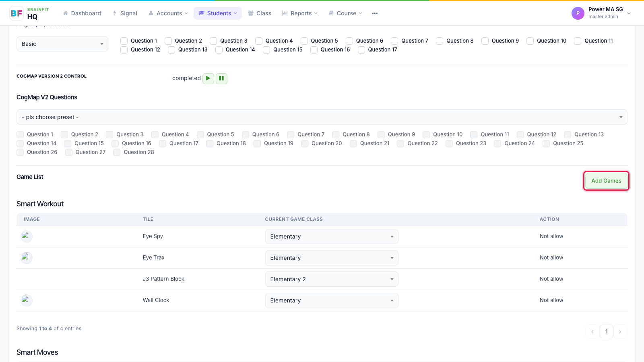Change Wall Clock game class dropdown
The height and width of the screenshot is (362, 644).
tap(332, 300)
